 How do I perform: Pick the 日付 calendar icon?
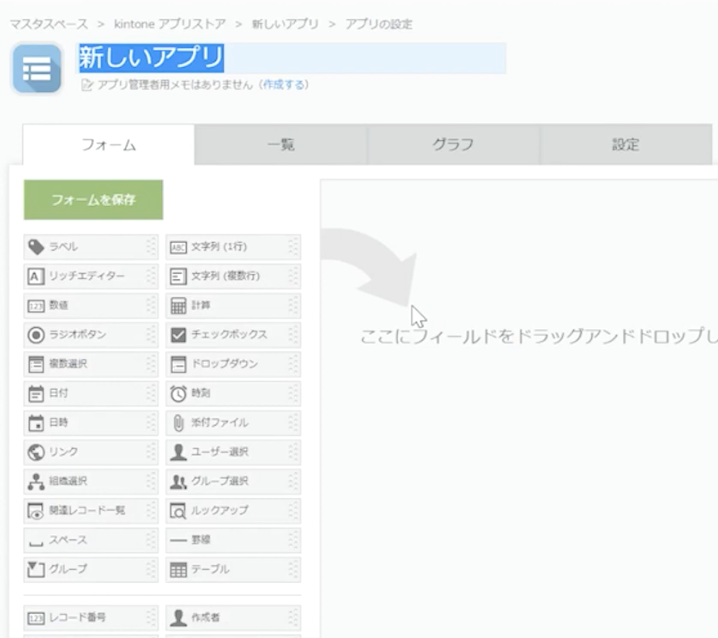pos(36,393)
